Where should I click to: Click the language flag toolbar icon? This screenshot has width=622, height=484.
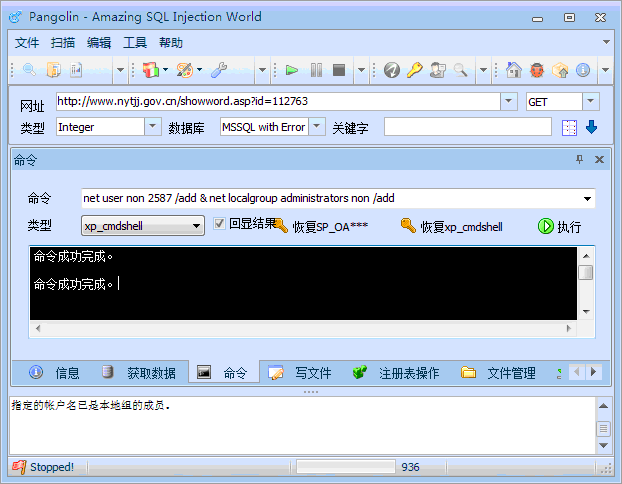click(x=151, y=70)
